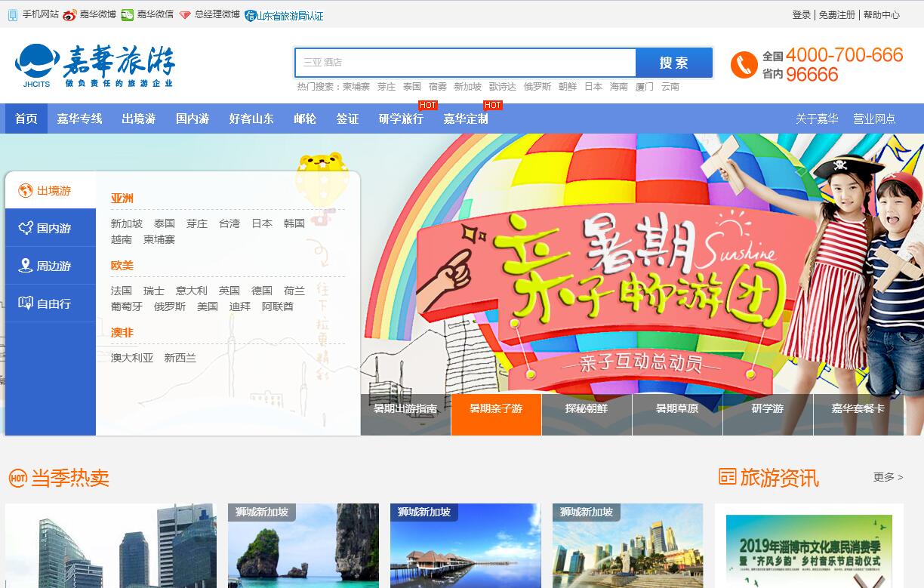The width and height of the screenshot is (924, 588).
Task: Expand the 国内游 sidebar category
Action: (51, 228)
